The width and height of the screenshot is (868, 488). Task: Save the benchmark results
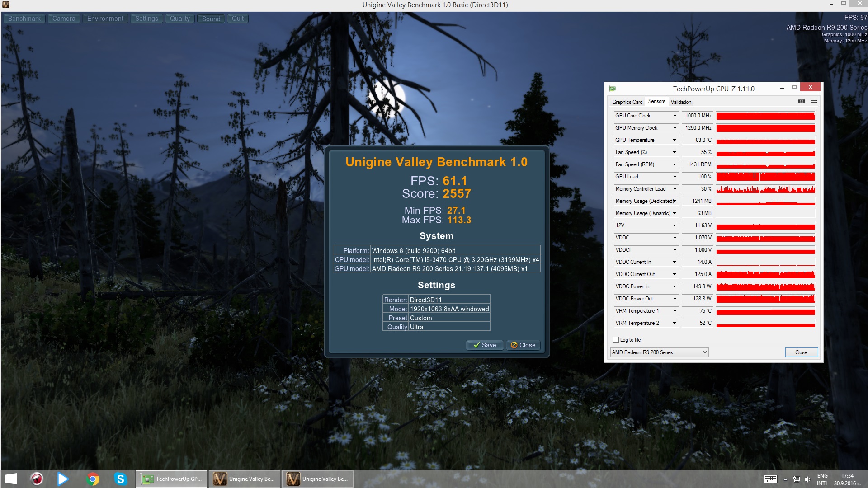[x=485, y=345]
